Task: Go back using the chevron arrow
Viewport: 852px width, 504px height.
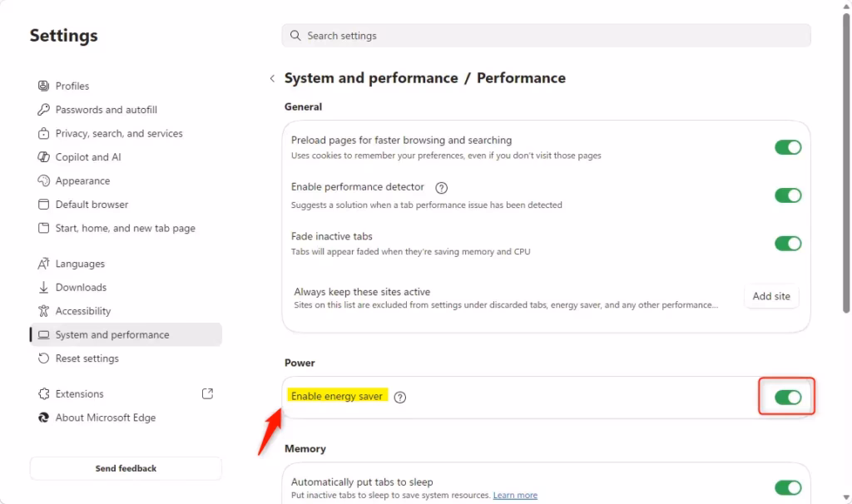Action: [x=272, y=77]
